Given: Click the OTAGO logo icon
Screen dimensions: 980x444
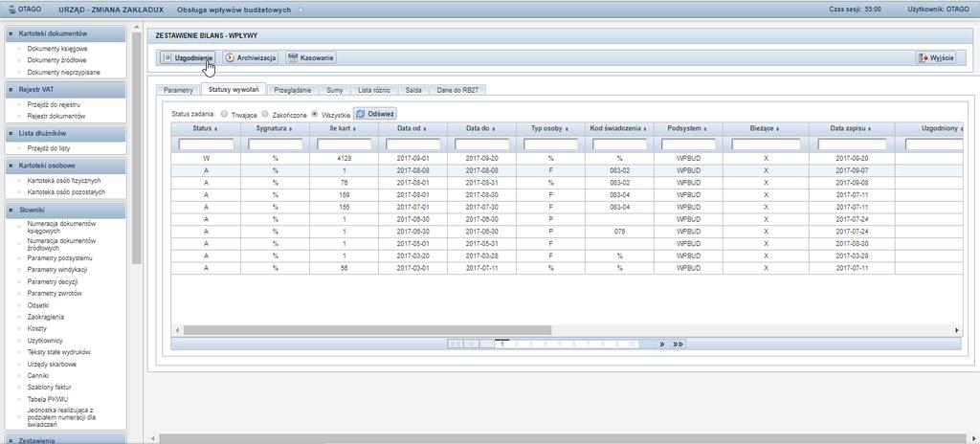Looking at the screenshot, I should pyautogui.click(x=11, y=10).
